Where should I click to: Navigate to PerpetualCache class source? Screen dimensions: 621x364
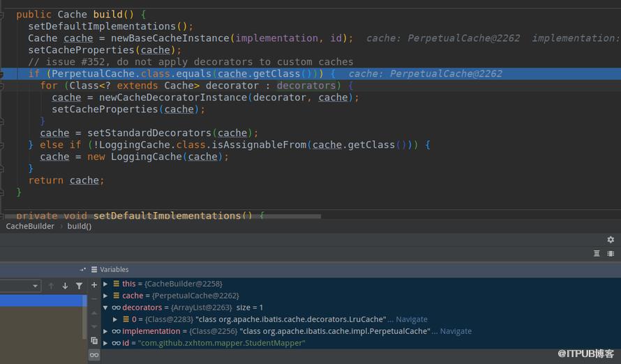click(456, 331)
